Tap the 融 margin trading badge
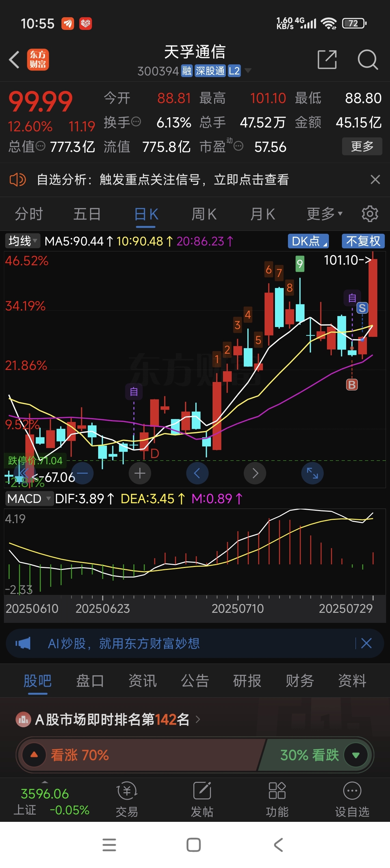 (187, 71)
